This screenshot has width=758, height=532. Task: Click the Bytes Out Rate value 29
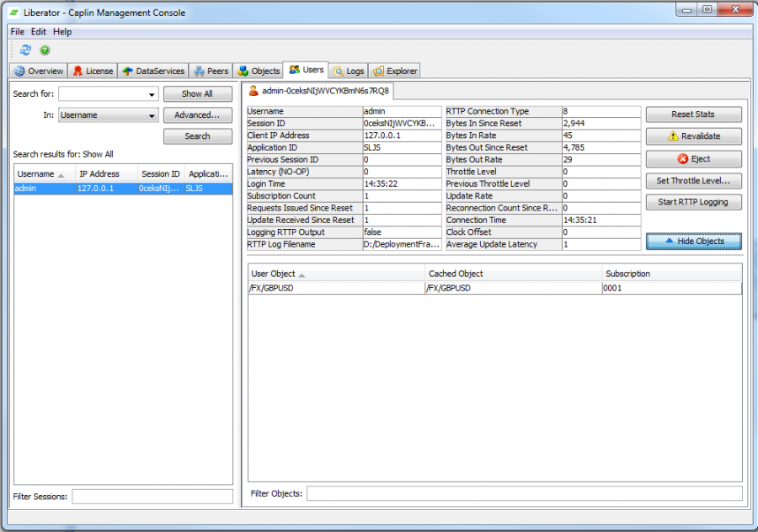[x=601, y=159]
